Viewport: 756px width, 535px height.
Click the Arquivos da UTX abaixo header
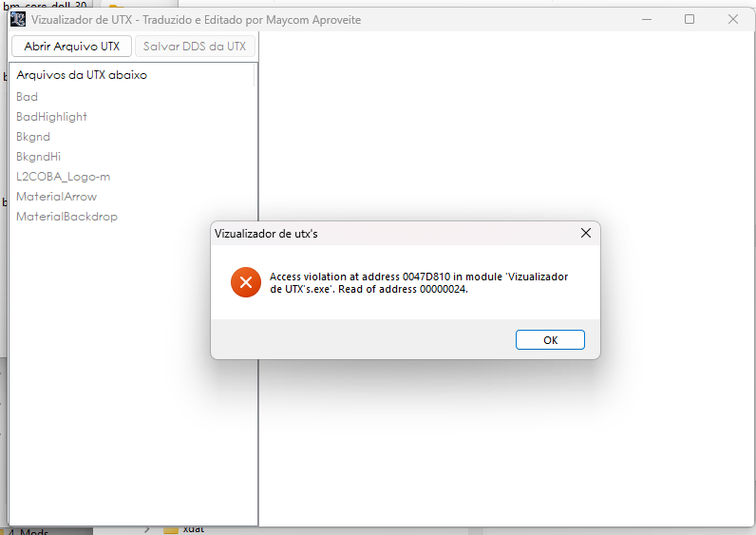coord(82,75)
